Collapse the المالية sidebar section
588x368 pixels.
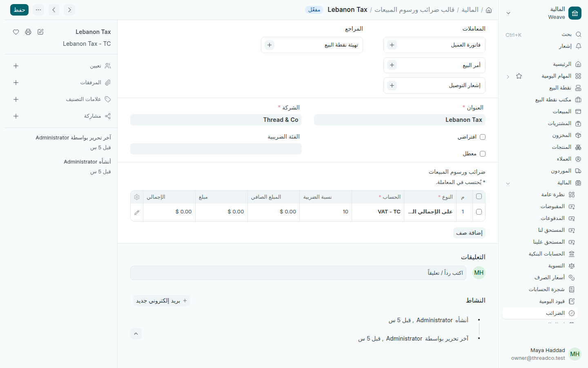click(508, 183)
